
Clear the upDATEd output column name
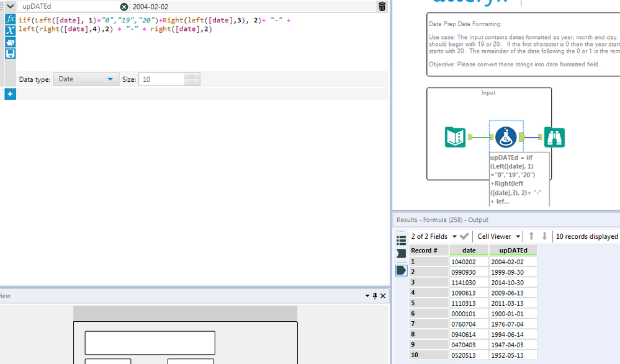point(124,7)
